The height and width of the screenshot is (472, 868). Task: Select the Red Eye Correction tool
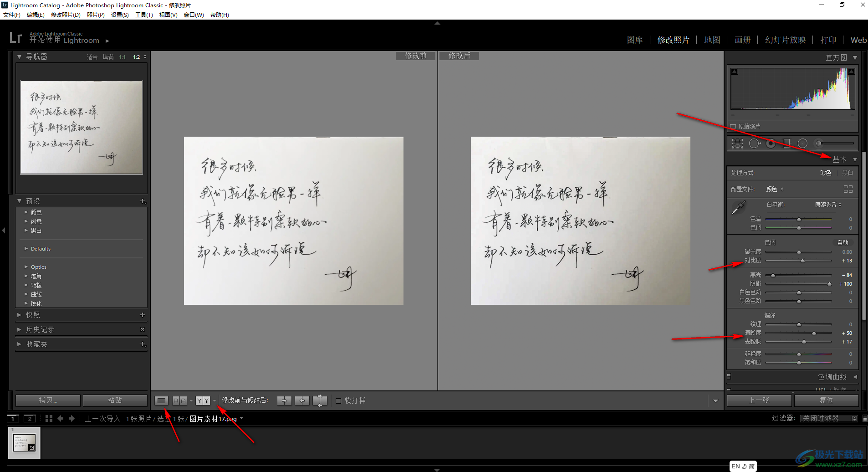click(771, 144)
